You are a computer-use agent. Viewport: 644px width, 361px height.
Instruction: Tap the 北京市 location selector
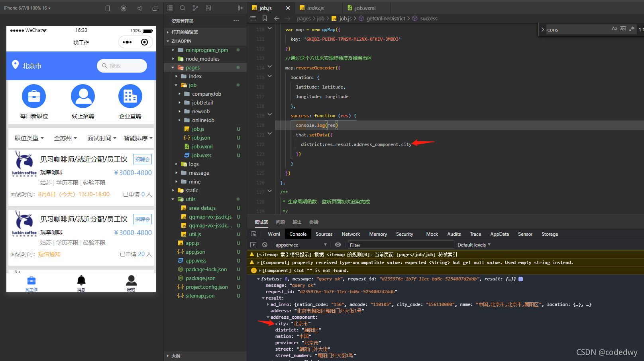click(27, 66)
